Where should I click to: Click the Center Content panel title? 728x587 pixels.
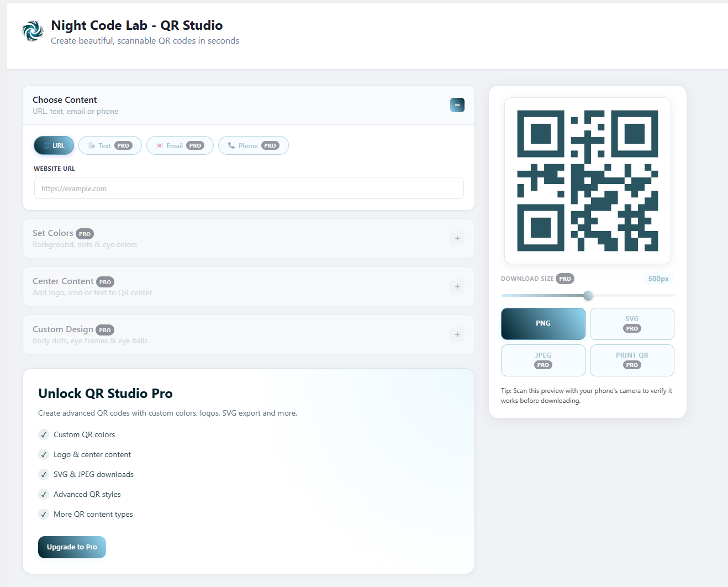(63, 281)
